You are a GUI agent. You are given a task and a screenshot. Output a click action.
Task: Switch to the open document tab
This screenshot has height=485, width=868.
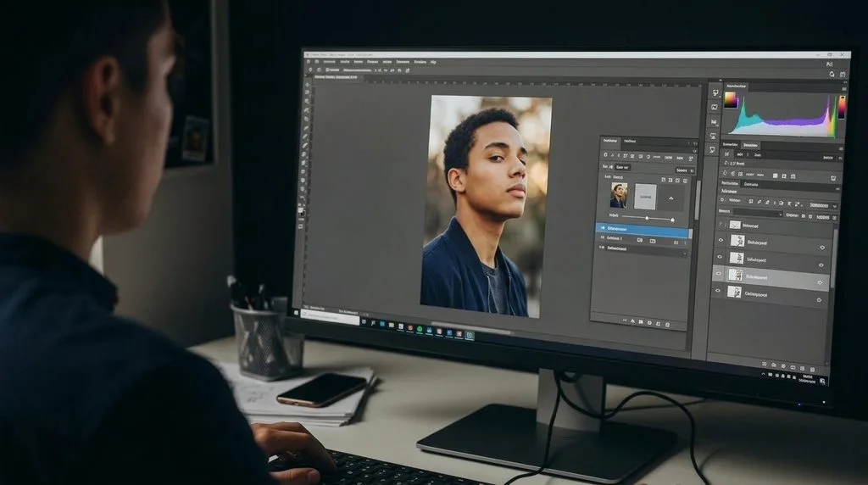coord(336,77)
